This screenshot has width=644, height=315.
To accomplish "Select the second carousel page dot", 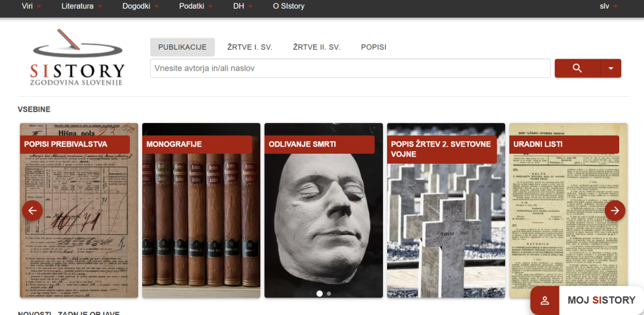I will pyautogui.click(x=329, y=294).
